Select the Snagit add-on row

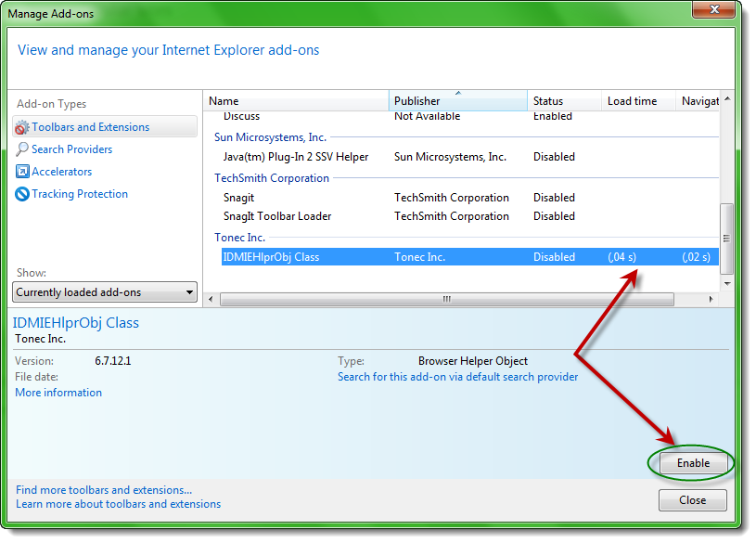point(470,198)
